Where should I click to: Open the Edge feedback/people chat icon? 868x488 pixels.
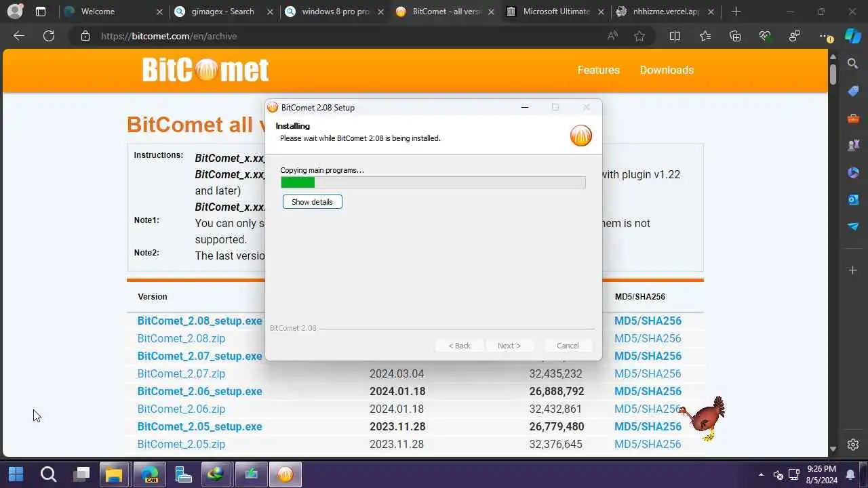pyautogui.click(x=795, y=36)
